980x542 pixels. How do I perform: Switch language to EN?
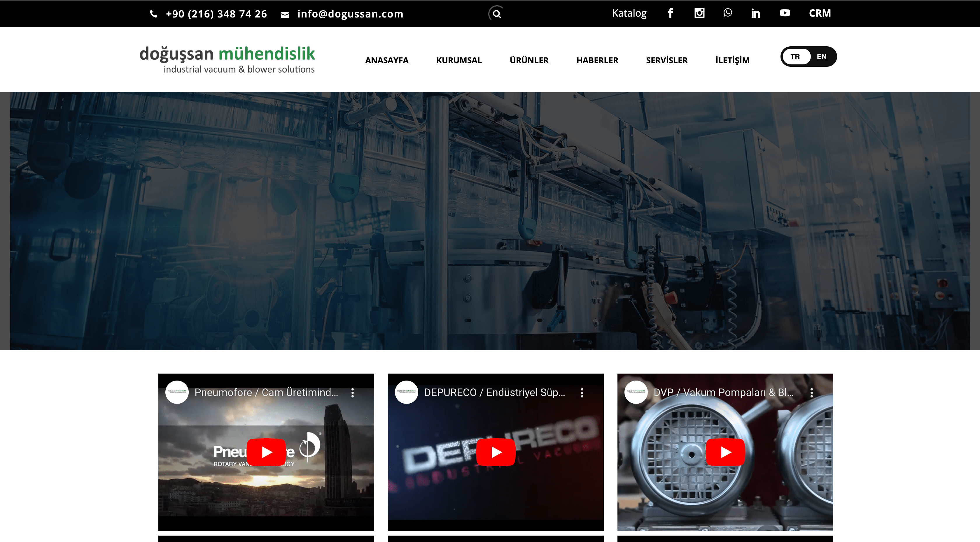(821, 57)
